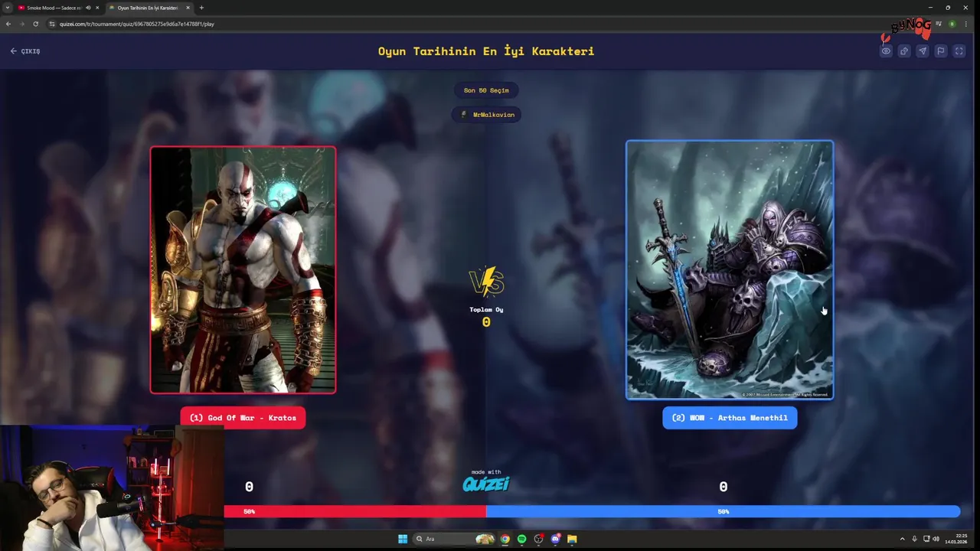The height and width of the screenshot is (551, 980).
Task: Click the site info icon in the address bar
Action: pyautogui.click(x=52, y=24)
